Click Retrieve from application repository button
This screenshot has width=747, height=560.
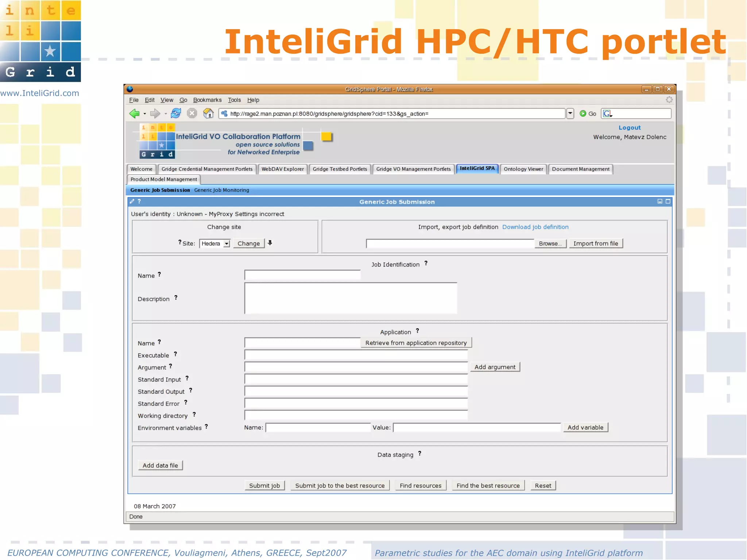coord(416,343)
